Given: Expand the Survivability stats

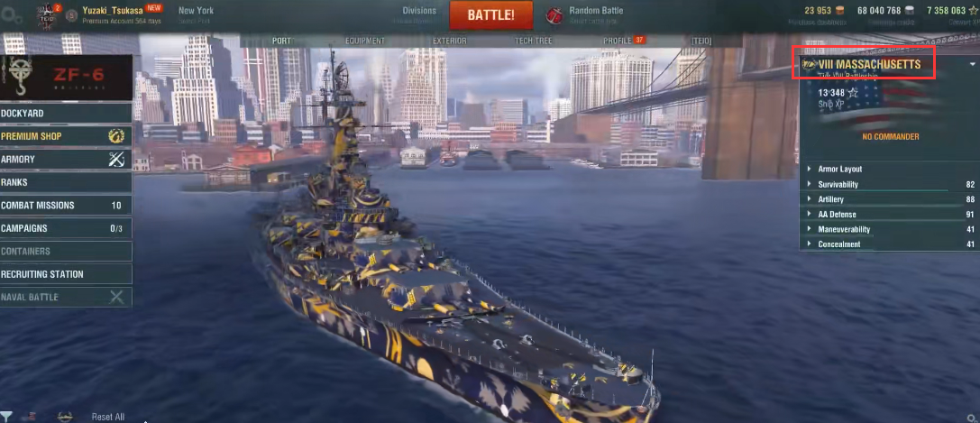Looking at the screenshot, I should click(889, 184).
